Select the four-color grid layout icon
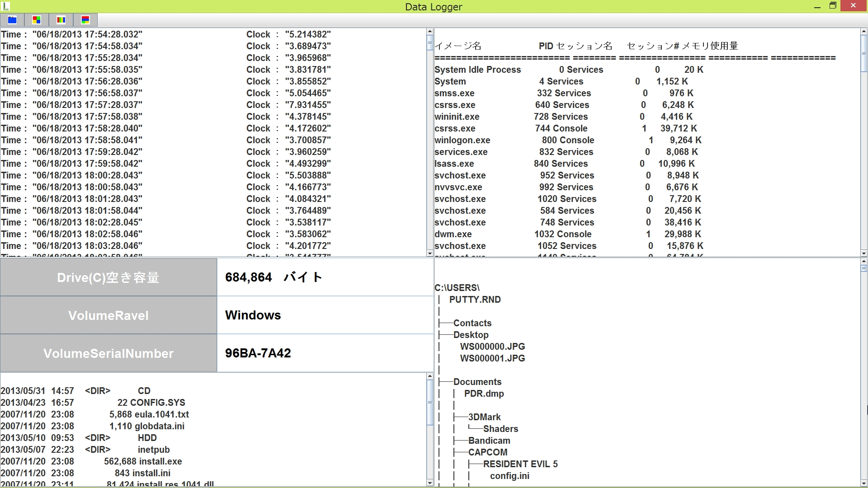Viewport: 868px width, 488px height. click(37, 20)
